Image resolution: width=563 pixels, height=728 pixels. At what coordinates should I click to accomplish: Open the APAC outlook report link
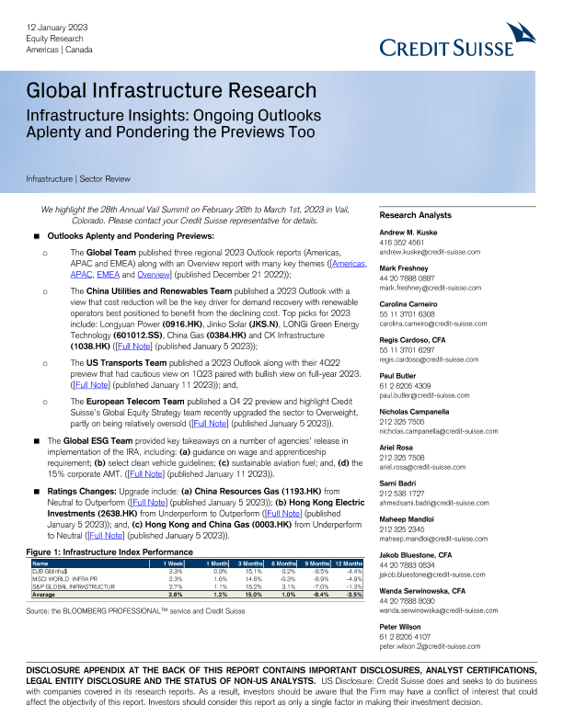86,274
